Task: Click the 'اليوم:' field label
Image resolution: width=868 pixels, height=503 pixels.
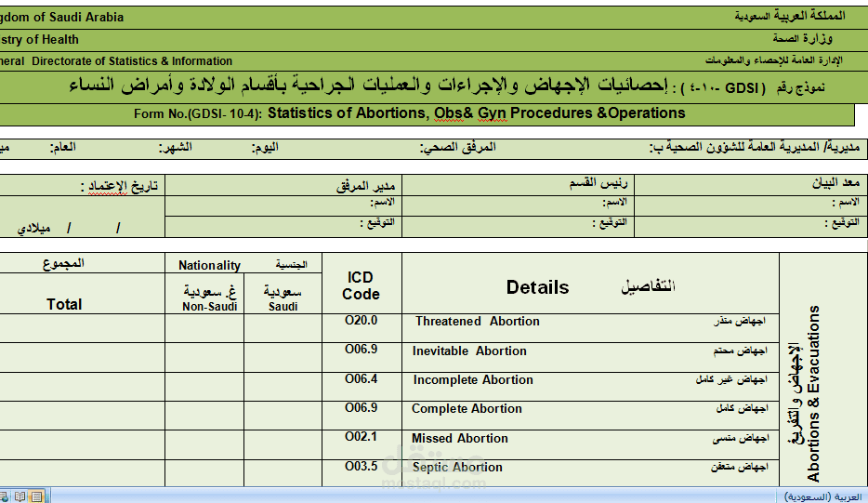Action: [x=265, y=147]
